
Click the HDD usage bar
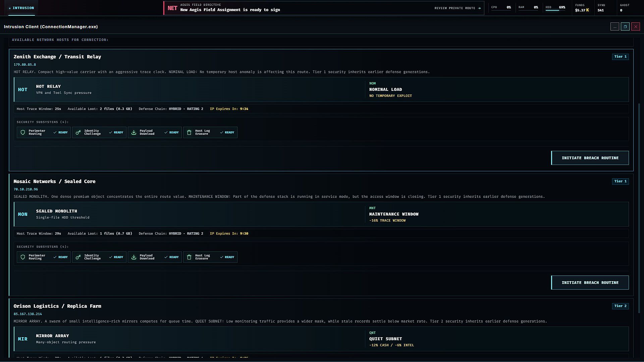[555, 10]
